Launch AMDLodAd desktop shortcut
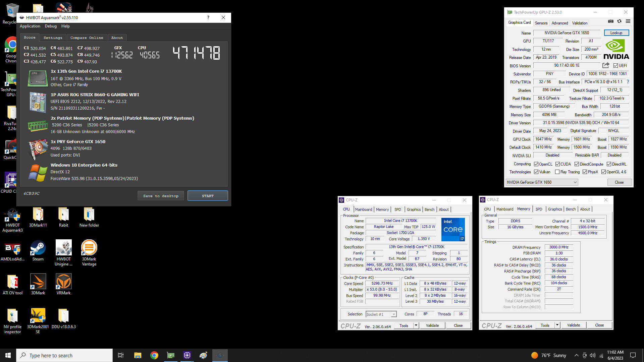644x362 pixels. (x=12, y=251)
